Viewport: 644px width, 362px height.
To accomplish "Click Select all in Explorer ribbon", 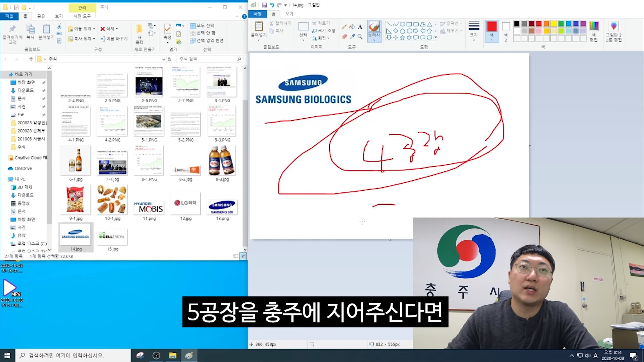I will [202, 25].
